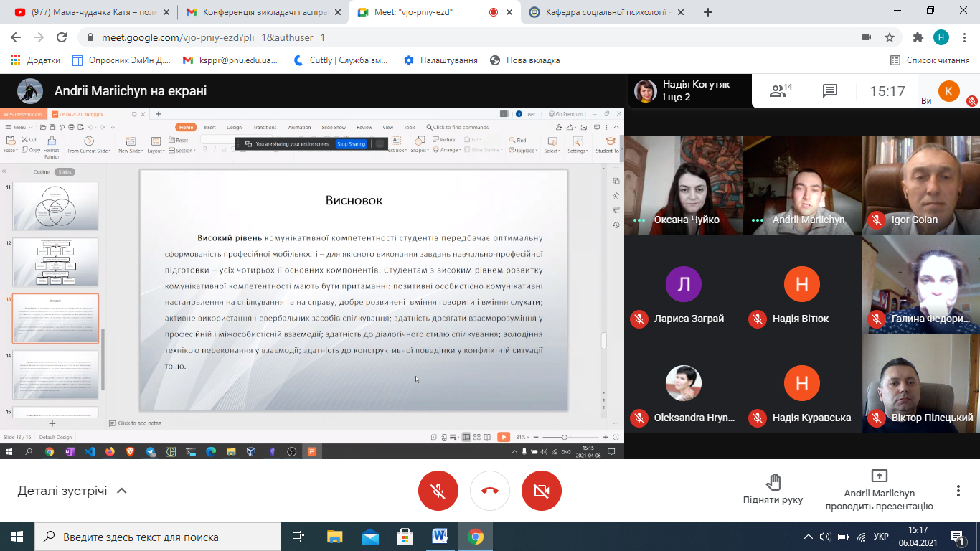Show hidden system tray icons
Screen dimensions: 980x551
pyautogui.click(x=809, y=537)
